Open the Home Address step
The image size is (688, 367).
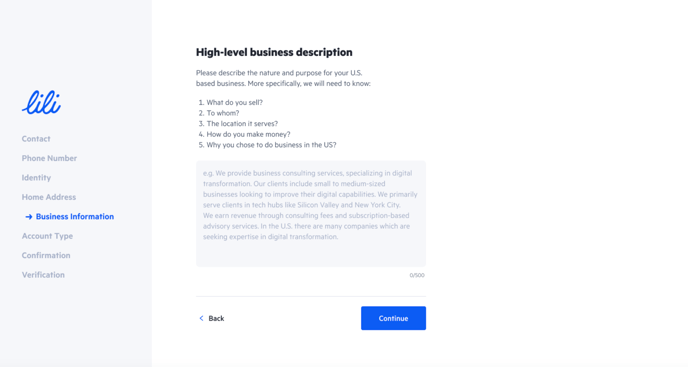[x=49, y=197]
